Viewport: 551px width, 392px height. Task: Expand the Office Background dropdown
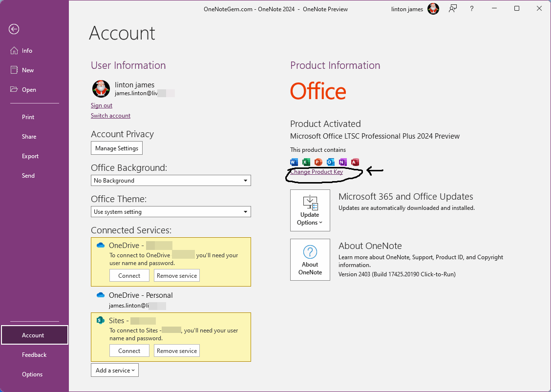point(171,181)
